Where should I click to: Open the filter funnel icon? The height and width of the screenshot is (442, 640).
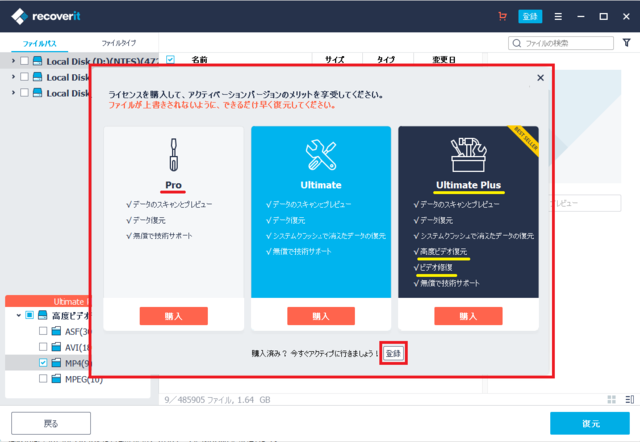[627, 42]
